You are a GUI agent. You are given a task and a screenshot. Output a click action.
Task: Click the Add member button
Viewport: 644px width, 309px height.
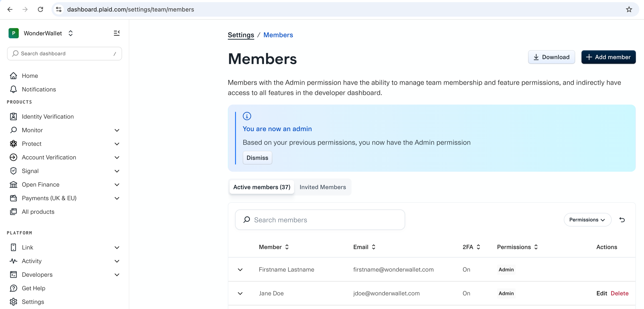(608, 57)
